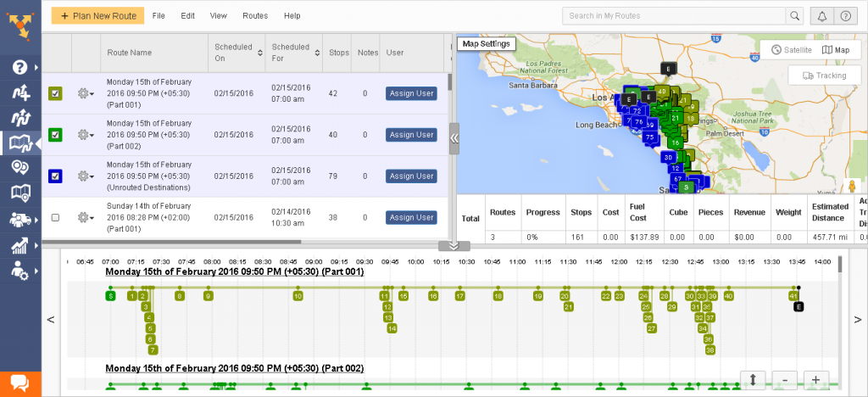The width and height of the screenshot is (868, 397).
Task: Click the Search in My Routes field
Action: point(674,16)
